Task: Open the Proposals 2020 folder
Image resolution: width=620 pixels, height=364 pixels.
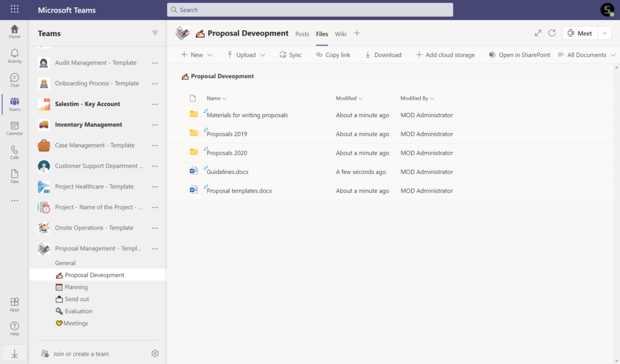Action: [x=227, y=153]
